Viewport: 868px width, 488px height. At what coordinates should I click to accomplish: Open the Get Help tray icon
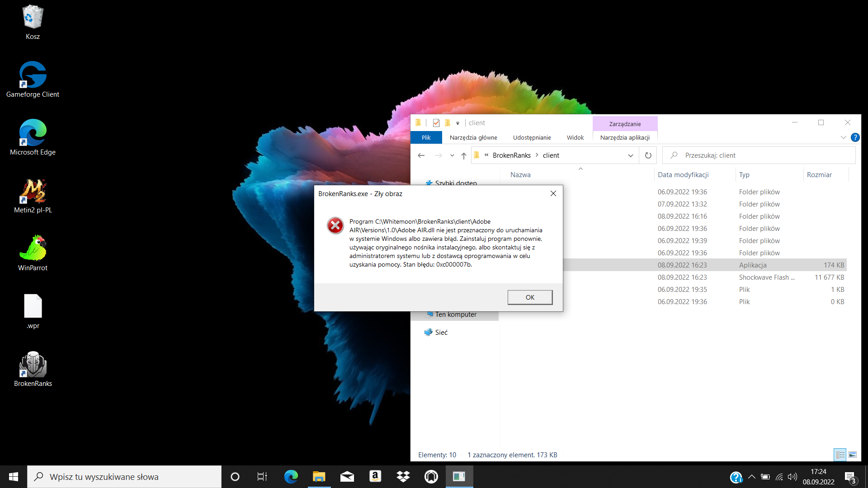[x=736, y=477]
